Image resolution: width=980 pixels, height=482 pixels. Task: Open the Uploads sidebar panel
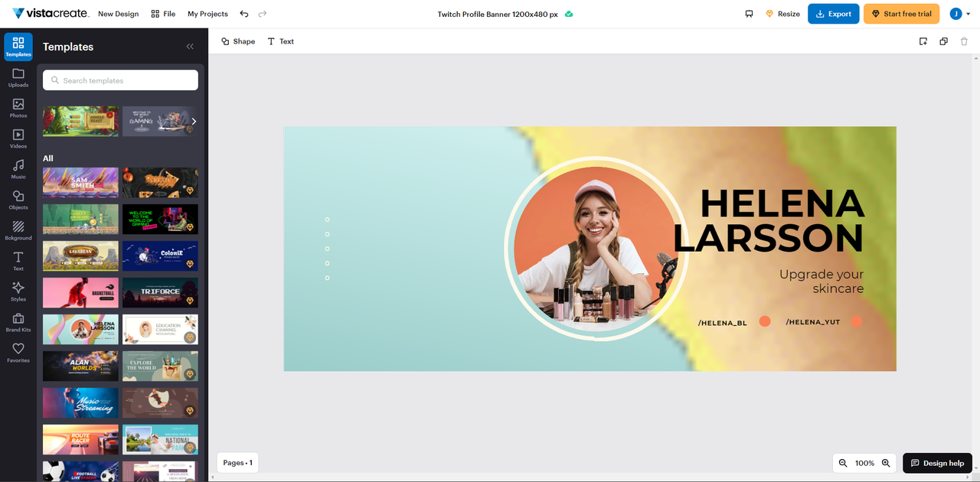click(18, 77)
